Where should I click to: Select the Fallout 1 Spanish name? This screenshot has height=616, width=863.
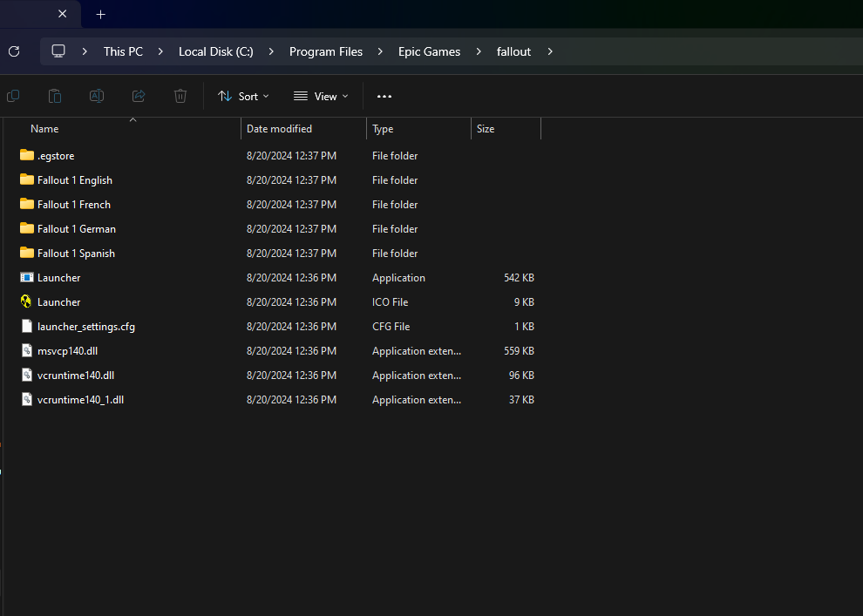click(x=76, y=253)
